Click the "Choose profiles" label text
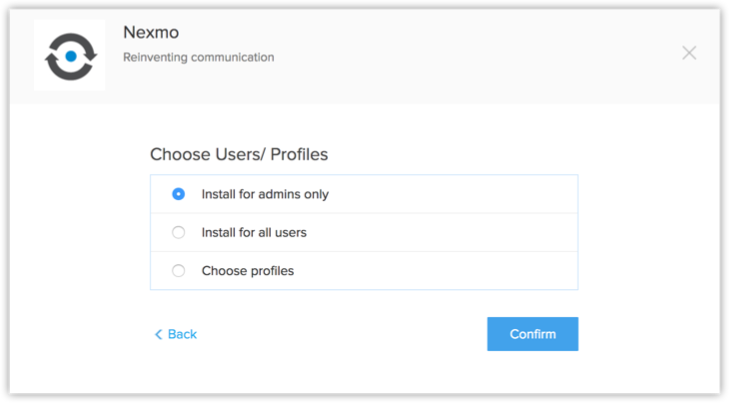Screen dimensions: 729x403 [x=247, y=270]
